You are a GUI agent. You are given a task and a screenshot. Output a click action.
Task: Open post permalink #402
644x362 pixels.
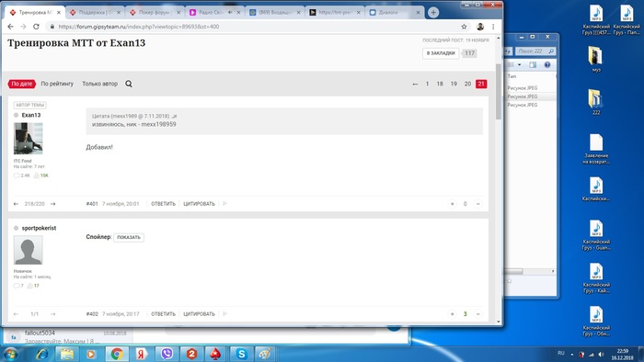[92, 314]
